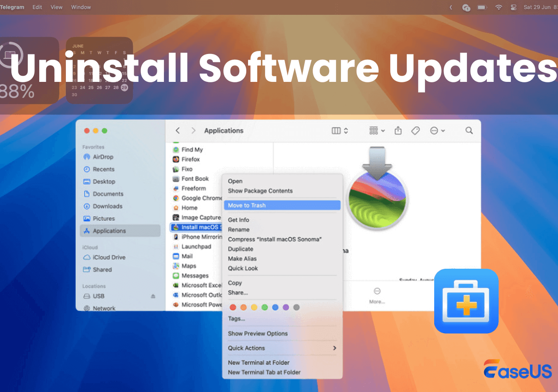Image resolution: width=558 pixels, height=392 pixels.
Task: Open the column view layout dropdown
Action: 340,130
